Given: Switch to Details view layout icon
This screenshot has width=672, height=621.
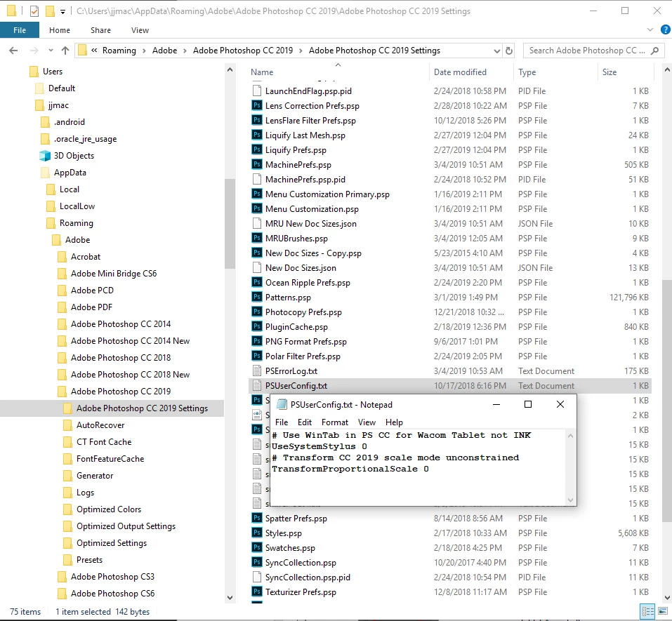Looking at the screenshot, I should (x=647, y=611).
